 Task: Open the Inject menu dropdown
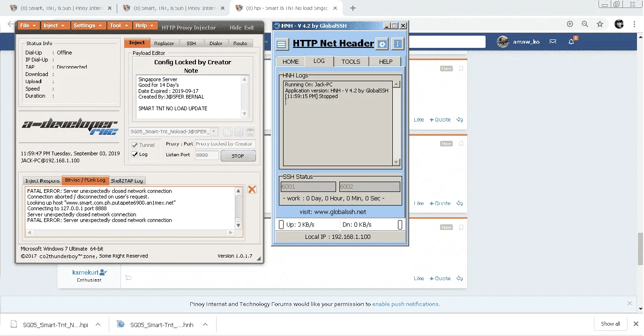[54, 26]
